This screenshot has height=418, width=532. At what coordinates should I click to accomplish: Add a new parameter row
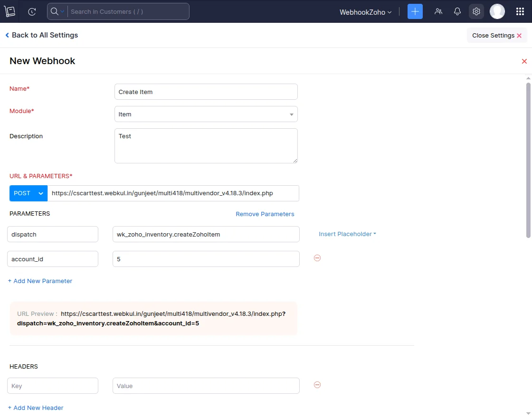click(x=40, y=281)
